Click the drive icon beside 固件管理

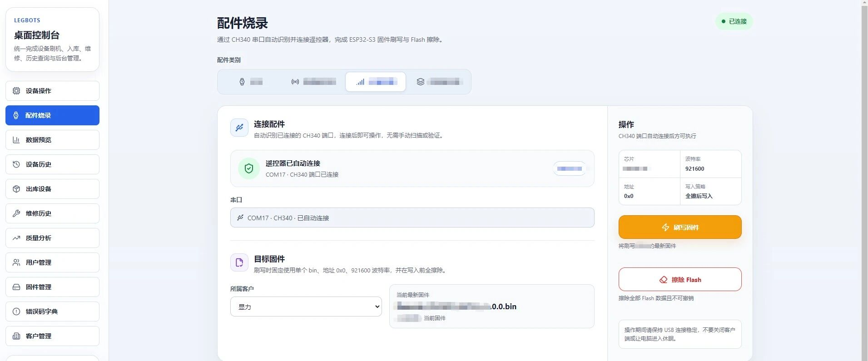[x=16, y=287]
